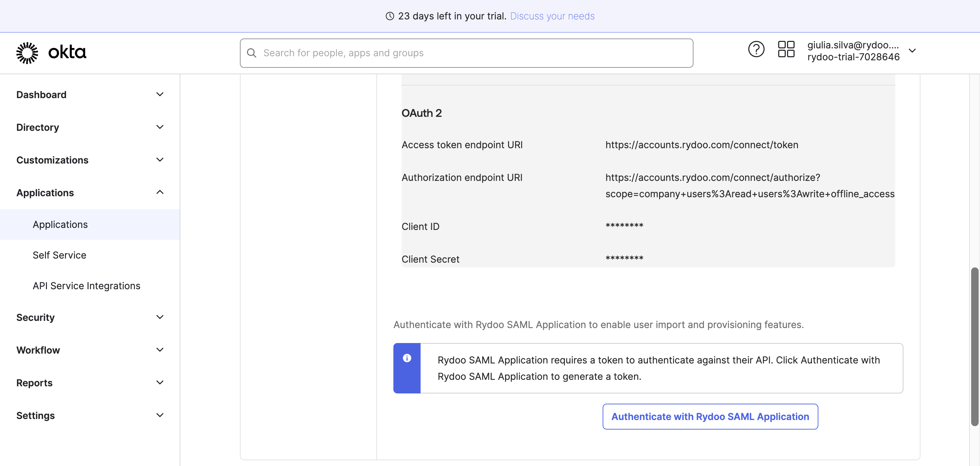Viewport: 980px width, 466px height.
Task: Collapse the Applications menu chevron
Action: click(x=160, y=192)
